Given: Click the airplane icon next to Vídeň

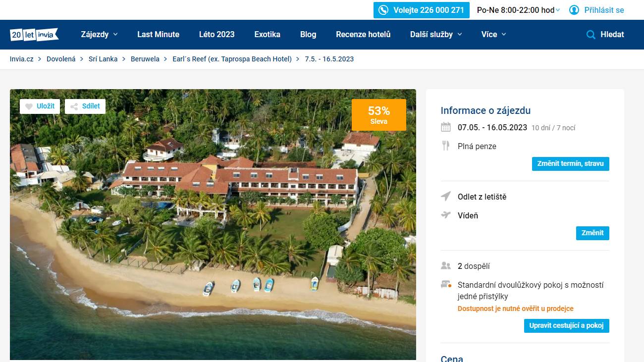Looking at the screenshot, I should coord(446,215).
